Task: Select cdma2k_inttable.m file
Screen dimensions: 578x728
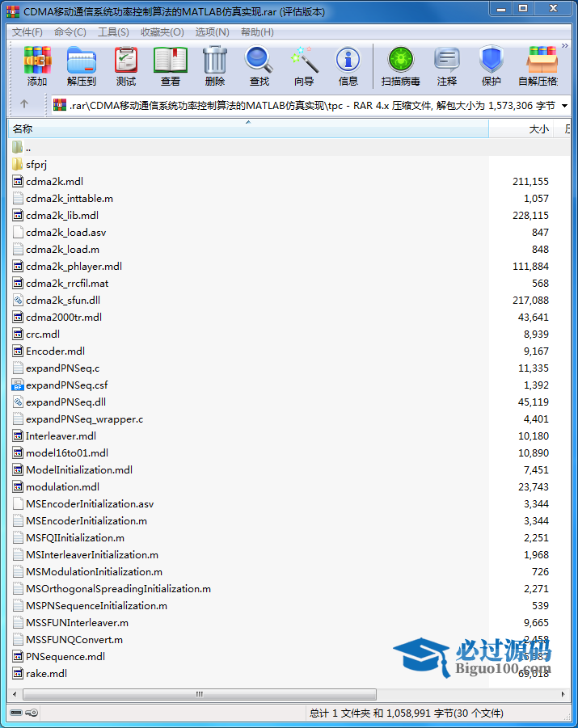Action: coord(70,199)
